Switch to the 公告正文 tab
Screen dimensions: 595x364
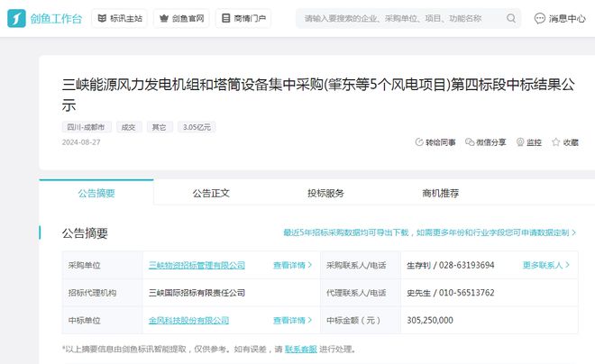(211, 193)
